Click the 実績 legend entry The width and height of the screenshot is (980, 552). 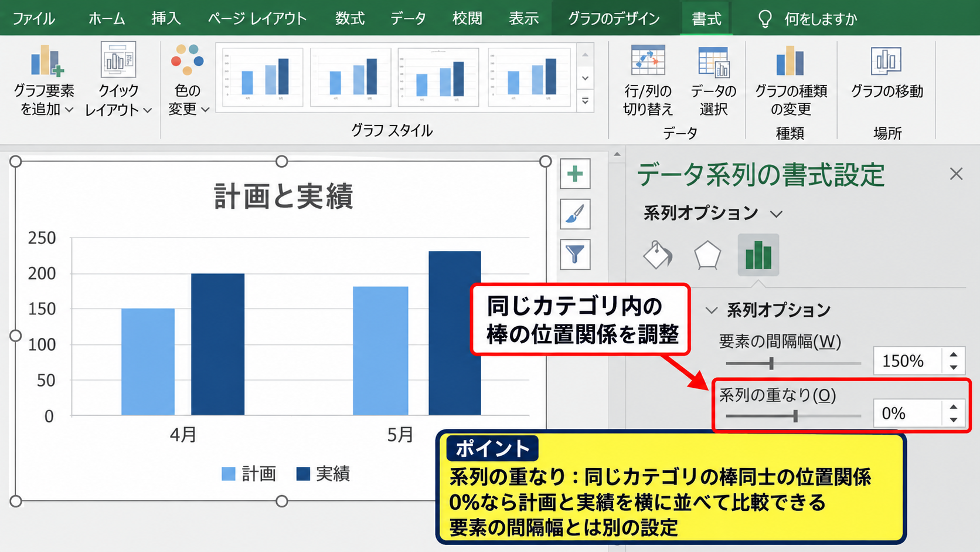(x=323, y=474)
